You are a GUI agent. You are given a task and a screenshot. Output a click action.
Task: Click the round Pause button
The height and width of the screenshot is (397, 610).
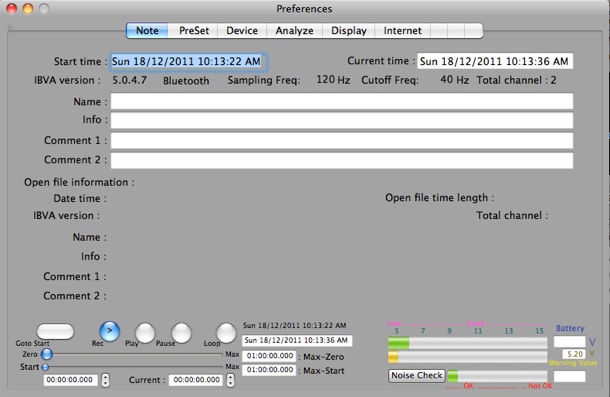click(181, 333)
